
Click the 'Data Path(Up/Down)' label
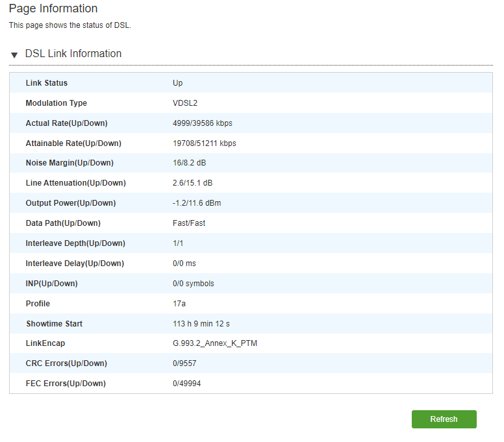tap(63, 223)
